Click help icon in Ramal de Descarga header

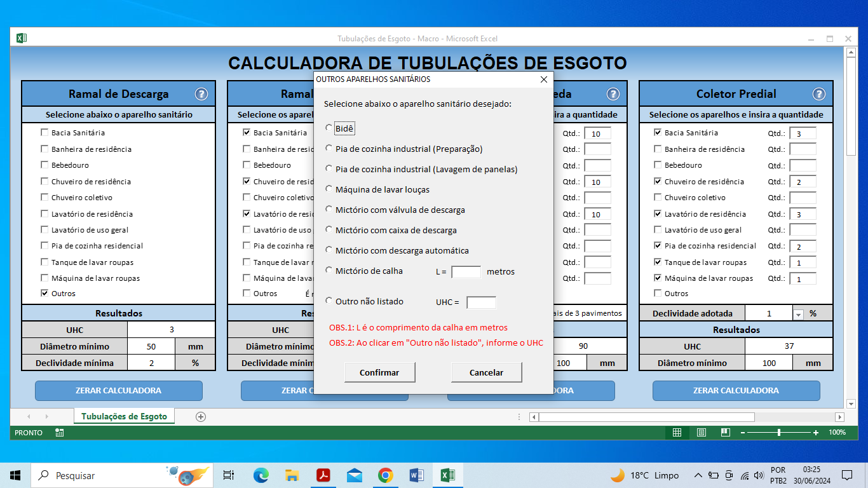(201, 94)
